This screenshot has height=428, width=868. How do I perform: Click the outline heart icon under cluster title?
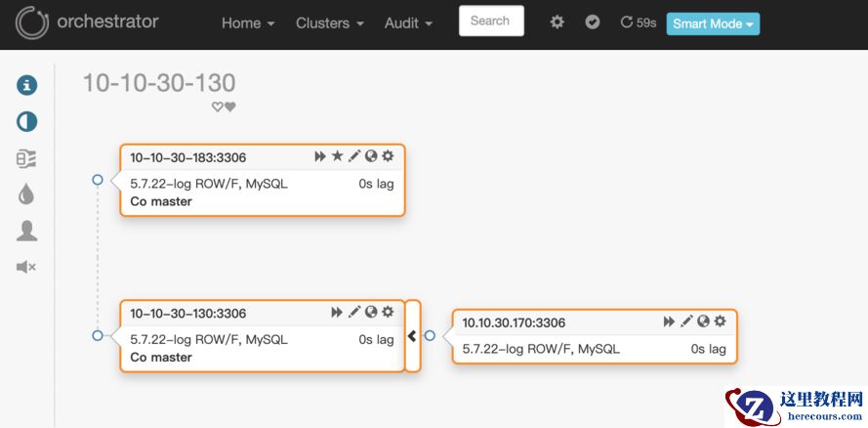pyautogui.click(x=218, y=107)
